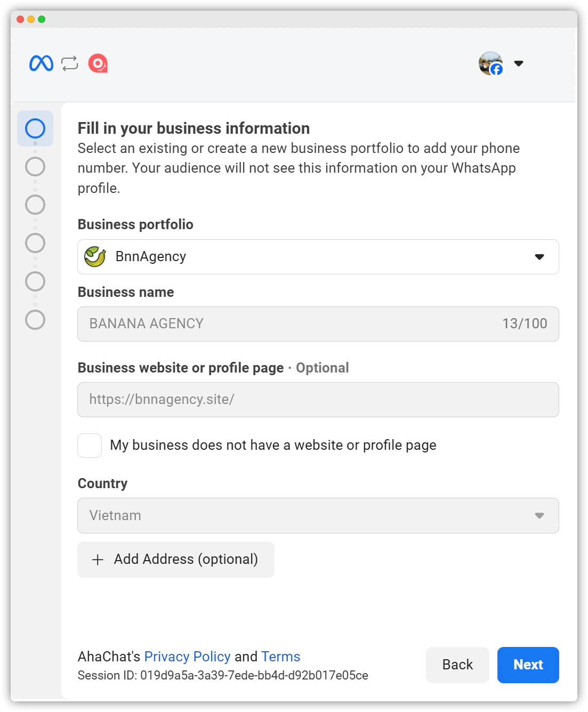The image size is (588, 712).
Task: Open the Facebook profile avatar
Action: tap(491, 63)
